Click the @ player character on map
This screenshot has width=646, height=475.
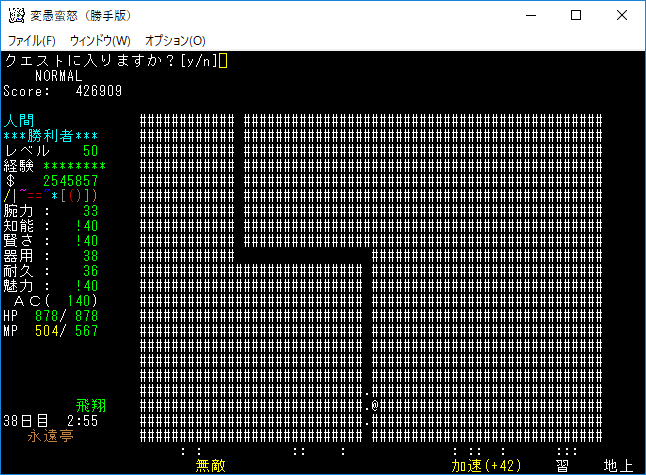point(374,405)
